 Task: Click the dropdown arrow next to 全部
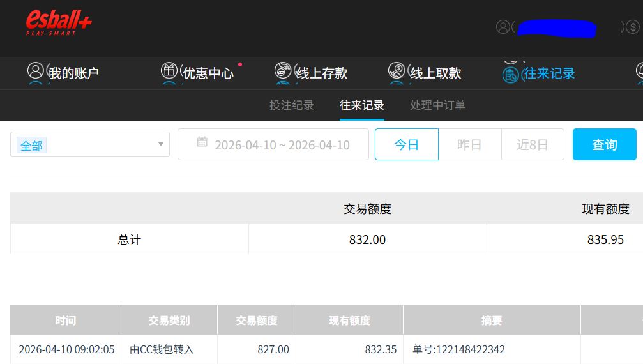tap(161, 144)
